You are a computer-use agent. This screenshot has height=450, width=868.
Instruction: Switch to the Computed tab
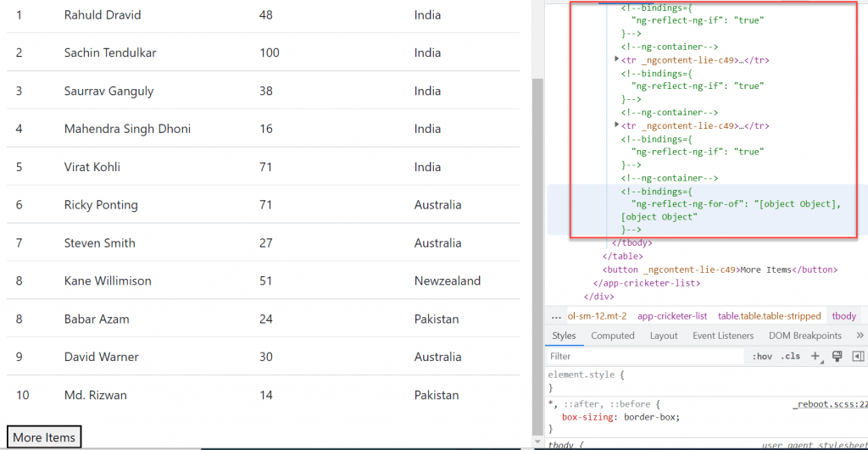[612, 336]
